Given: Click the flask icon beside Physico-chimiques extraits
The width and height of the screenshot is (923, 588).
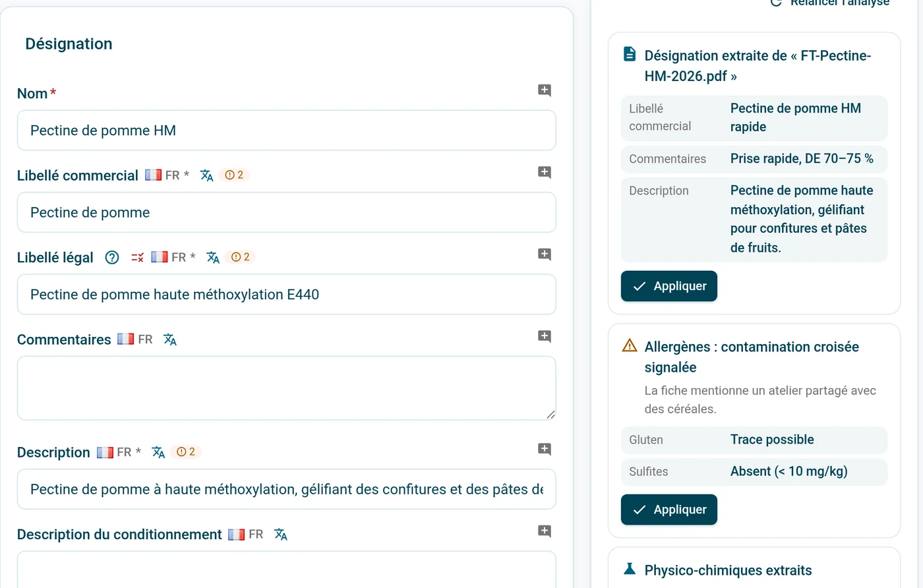Looking at the screenshot, I should pos(630,569).
